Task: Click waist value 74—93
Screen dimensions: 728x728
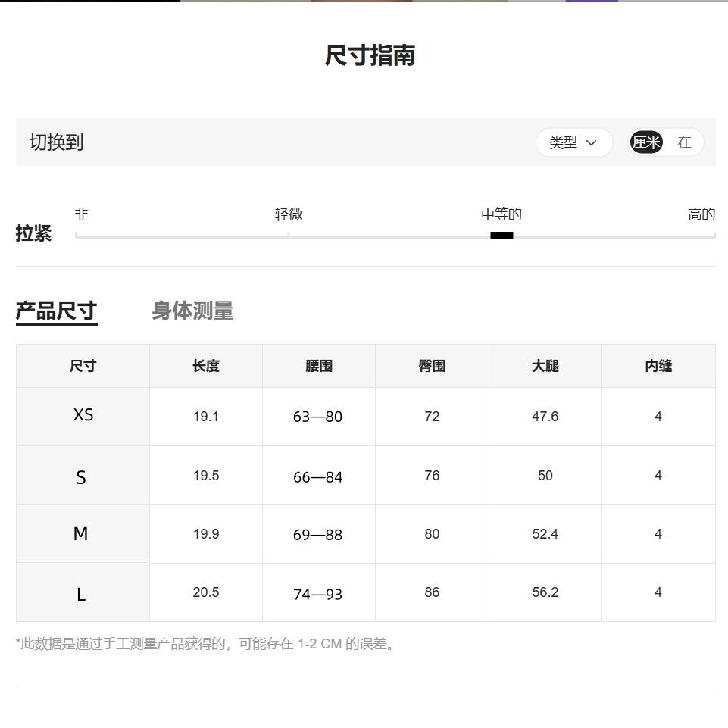Action: [317, 594]
